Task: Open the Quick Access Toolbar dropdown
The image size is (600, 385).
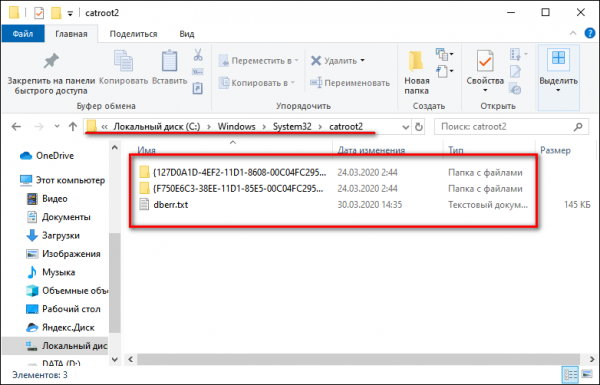Action: click(x=70, y=13)
